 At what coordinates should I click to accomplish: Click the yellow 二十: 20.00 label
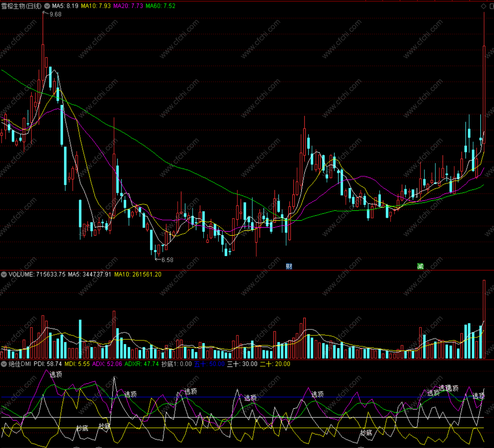tap(275, 364)
